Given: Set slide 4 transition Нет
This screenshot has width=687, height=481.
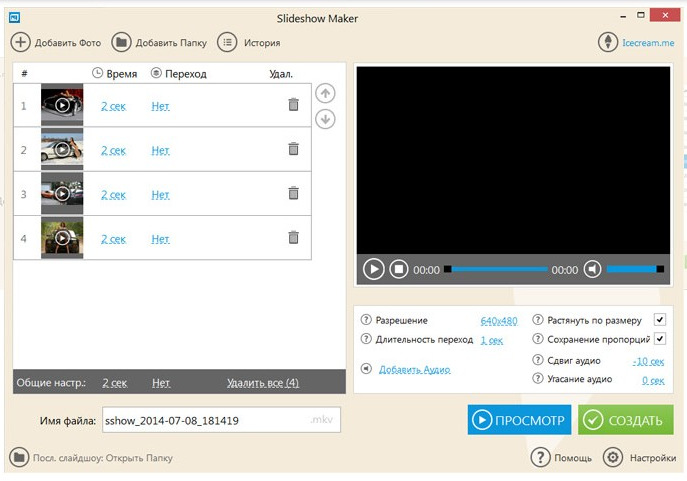Looking at the screenshot, I should pos(160,239).
